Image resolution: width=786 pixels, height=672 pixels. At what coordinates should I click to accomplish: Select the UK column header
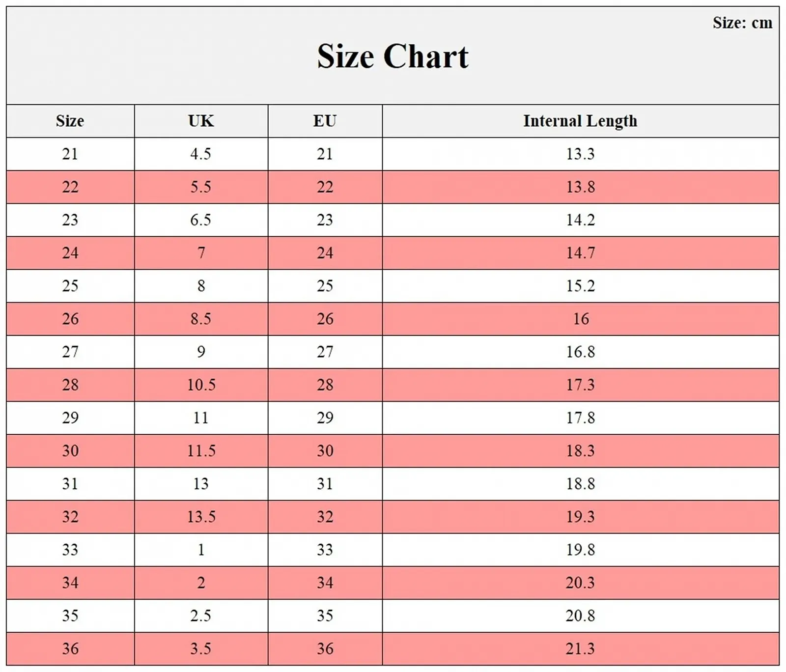201,121
